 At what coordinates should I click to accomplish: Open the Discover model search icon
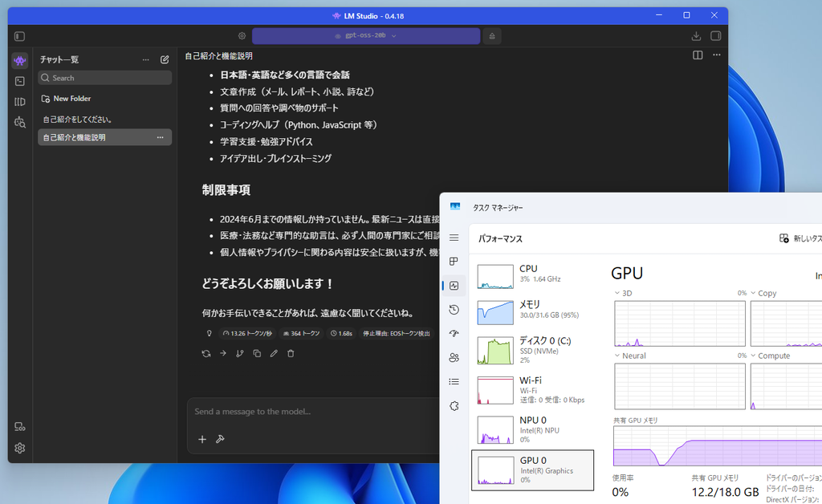click(20, 122)
